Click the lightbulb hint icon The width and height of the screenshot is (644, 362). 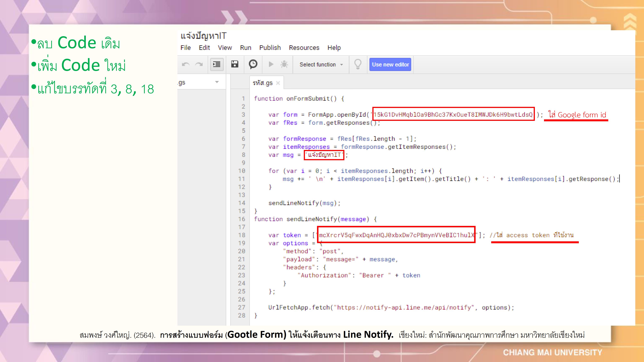358,64
